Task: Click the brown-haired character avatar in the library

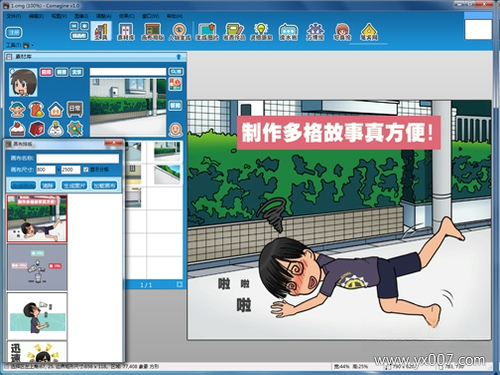Action: click(x=23, y=82)
